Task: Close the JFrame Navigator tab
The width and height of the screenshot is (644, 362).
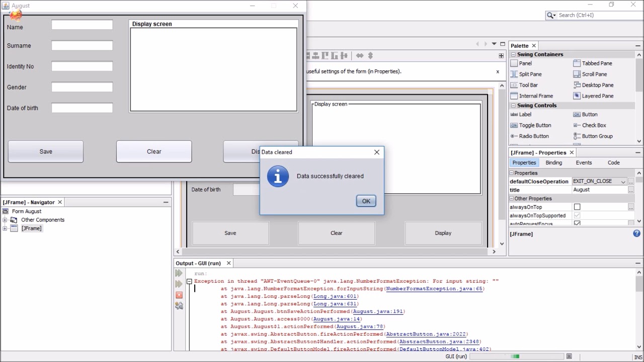Action: point(60,202)
